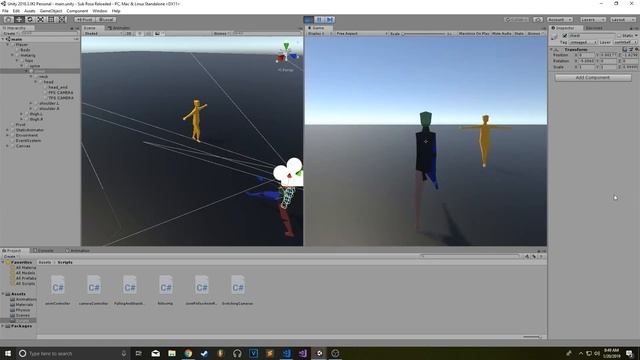This screenshot has width=640, height=360.
Task: Open the FallingAndStand C# script
Action: point(129,290)
